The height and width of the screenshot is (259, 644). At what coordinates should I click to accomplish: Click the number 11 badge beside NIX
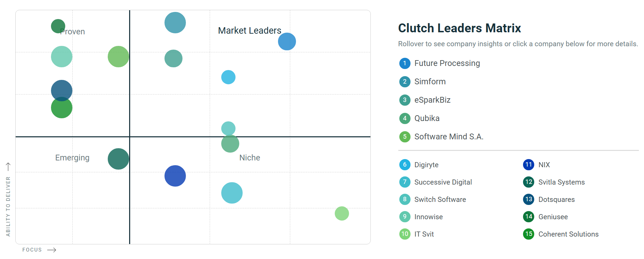pyautogui.click(x=528, y=165)
